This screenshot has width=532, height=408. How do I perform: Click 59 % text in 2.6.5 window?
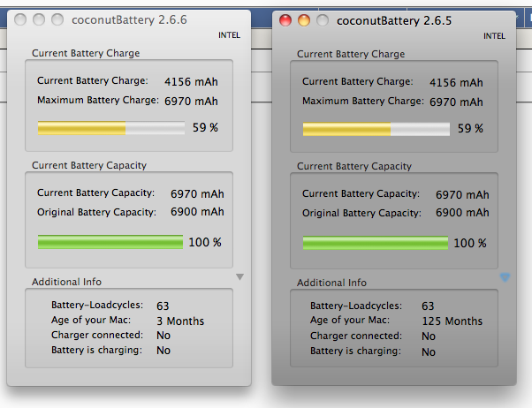point(470,129)
